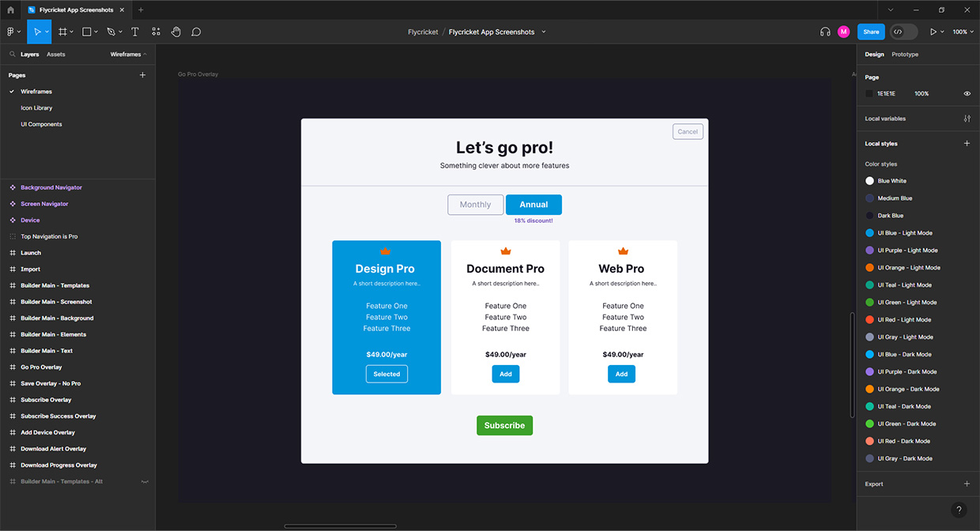Add a new page with plus icon

(x=143, y=75)
